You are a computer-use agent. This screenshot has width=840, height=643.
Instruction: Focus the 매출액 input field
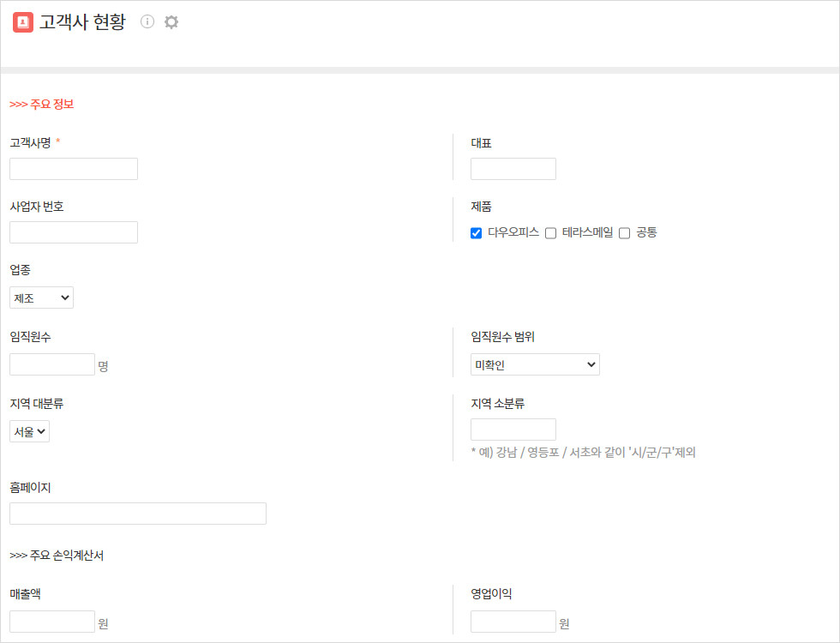52,622
